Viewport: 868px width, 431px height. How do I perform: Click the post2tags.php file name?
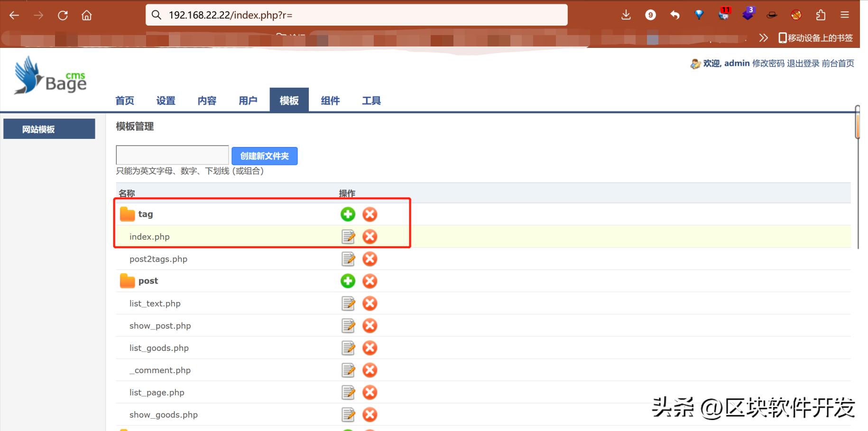[158, 259]
